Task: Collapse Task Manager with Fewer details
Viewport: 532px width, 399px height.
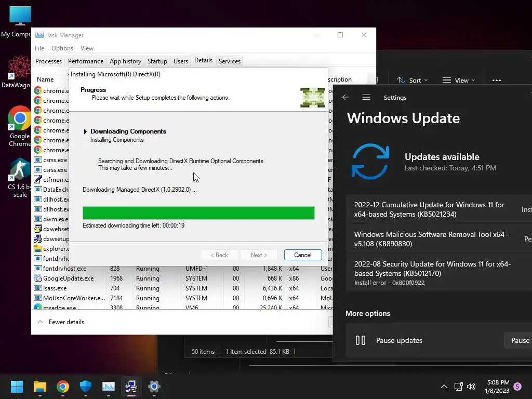Action: [x=61, y=322]
